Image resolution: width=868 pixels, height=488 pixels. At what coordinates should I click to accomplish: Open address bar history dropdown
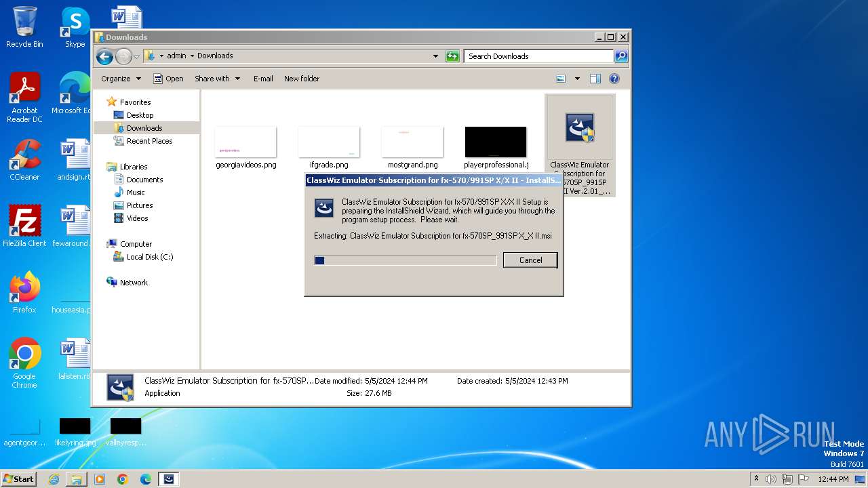coord(435,56)
